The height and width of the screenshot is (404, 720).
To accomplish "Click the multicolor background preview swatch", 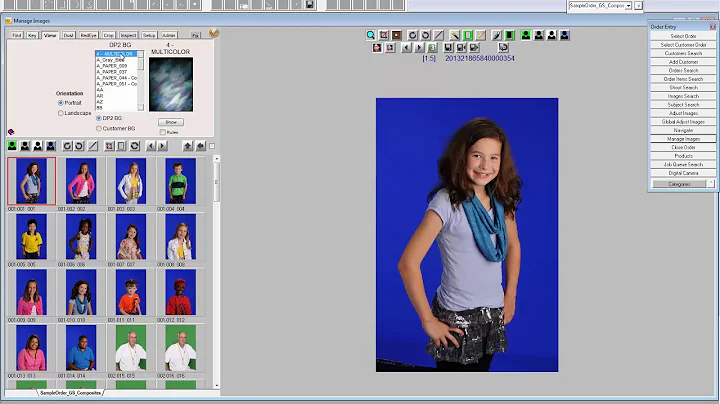I will [171, 84].
